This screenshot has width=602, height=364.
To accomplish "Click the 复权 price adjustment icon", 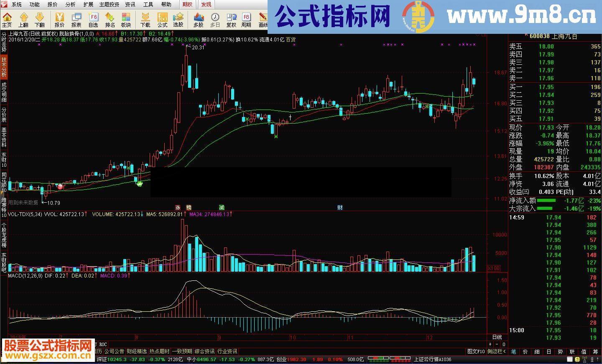I will click(x=230, y=18).
